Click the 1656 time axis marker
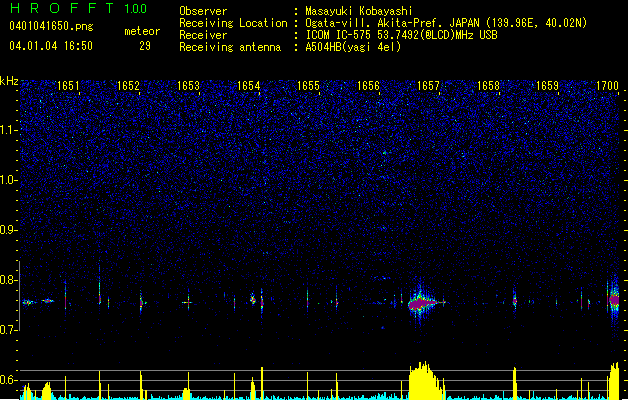 pyautogui.click(x=368, y=86)
